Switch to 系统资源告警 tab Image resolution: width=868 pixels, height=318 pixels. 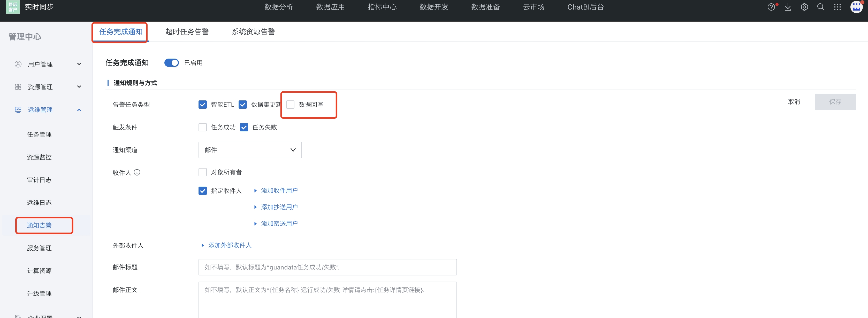(x=253, y=32)
